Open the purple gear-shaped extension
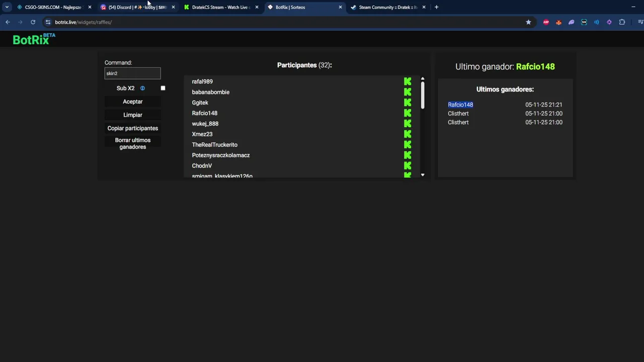 click(609, 22)
